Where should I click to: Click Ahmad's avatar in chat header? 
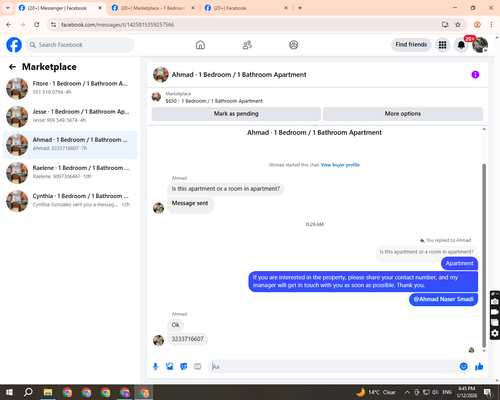tap(161, 75)
